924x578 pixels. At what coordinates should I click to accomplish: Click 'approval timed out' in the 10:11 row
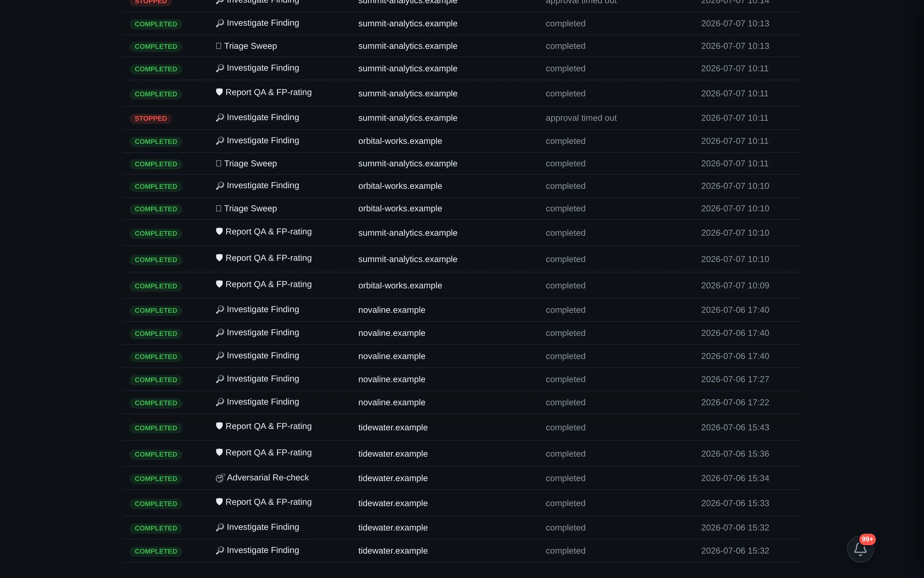pyautogui.click(x=581, y=118)
